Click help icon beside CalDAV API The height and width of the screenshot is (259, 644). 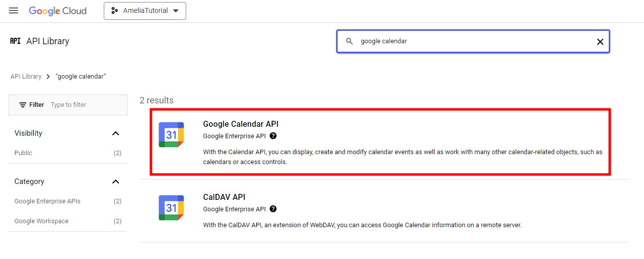point(273,209)
